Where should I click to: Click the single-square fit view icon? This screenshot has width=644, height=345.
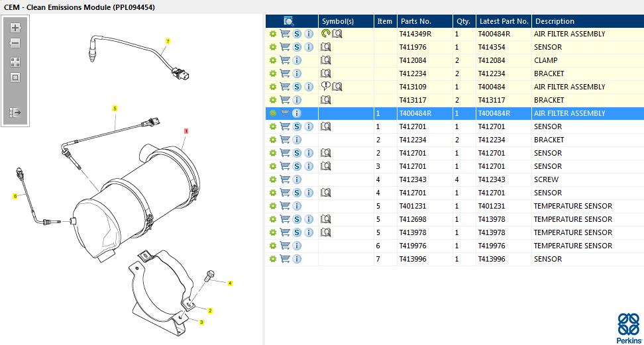click(15, 77)
